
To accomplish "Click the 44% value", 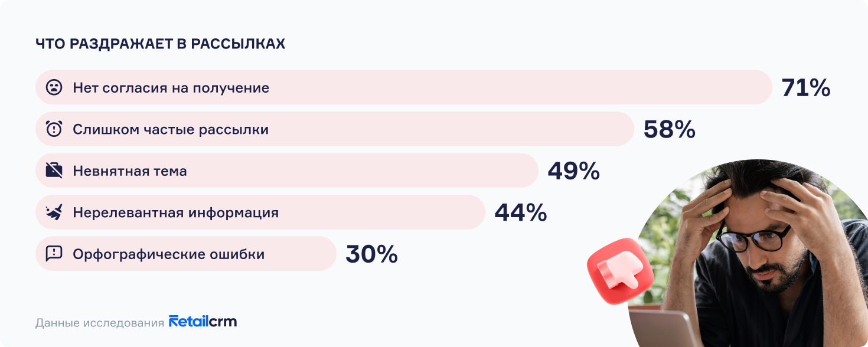I will pyautogui.click(x=520, y=212).
